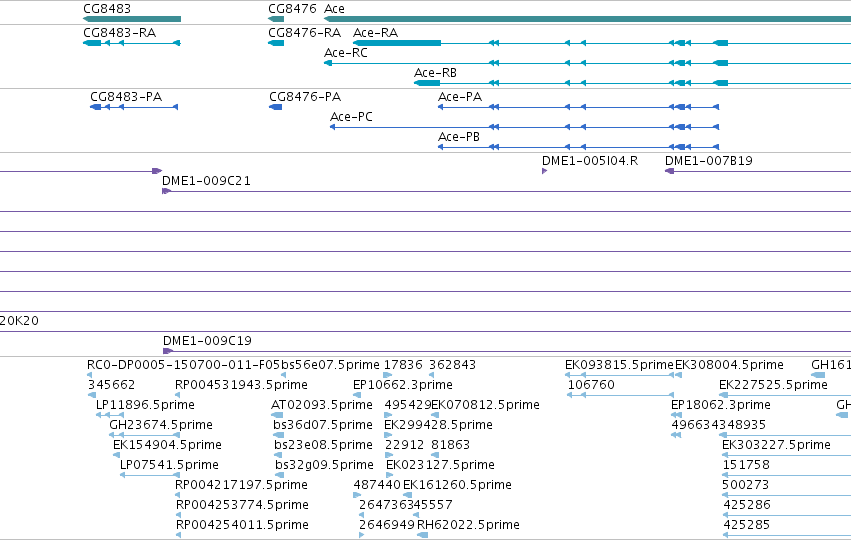The image size is (851, 540).
Task: Select the 425286 feature label
Action: [x=747, y=505]
